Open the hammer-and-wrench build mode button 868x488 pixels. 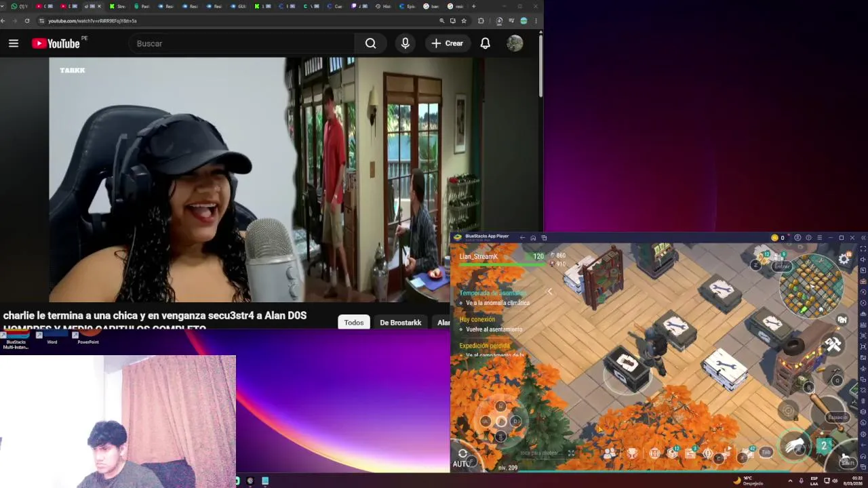pos(833,345)
